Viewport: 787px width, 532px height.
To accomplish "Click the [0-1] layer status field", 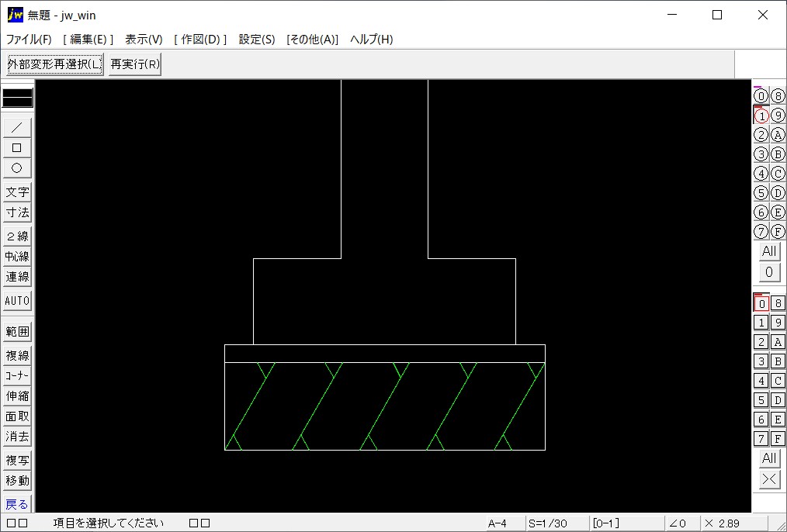I will [x=626, y=523].
